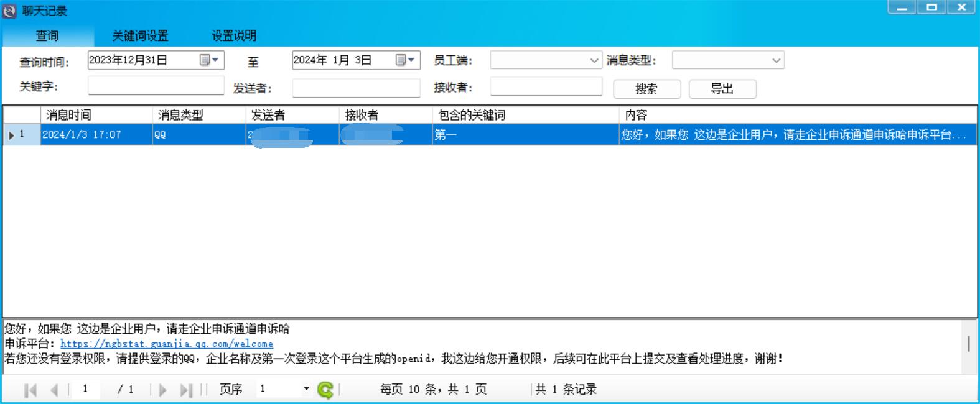Click the green refresh icon in pager
Image resolution: width=980 pixels, height=404 pixels.
click(325, 390)
